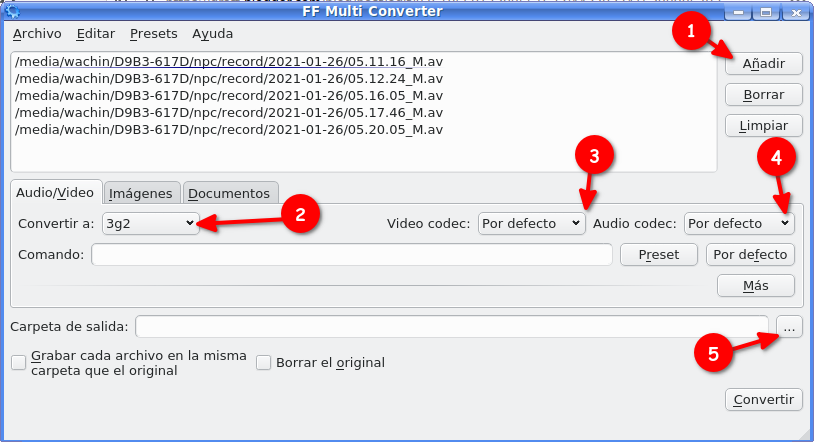Click the FF Multi Converter title bar icon
The width and height of the screenshot is (814, 442).
click(x=12, y=10)
